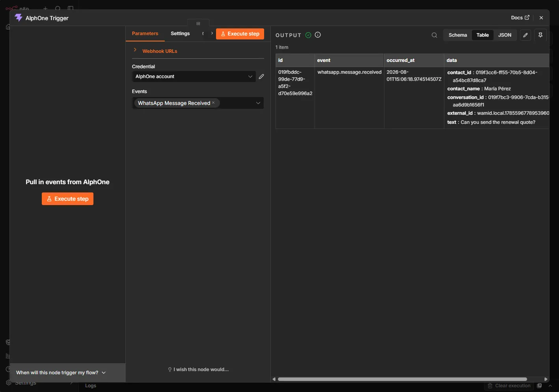Screen dimensions: 559x392
Task: Switch output view to Schema
Action: coord(458,35)
